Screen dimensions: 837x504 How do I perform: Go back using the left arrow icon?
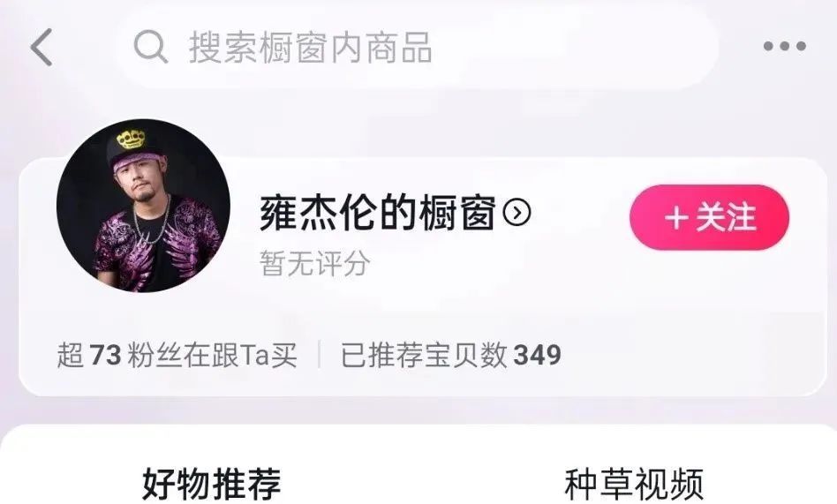(41, 48)
